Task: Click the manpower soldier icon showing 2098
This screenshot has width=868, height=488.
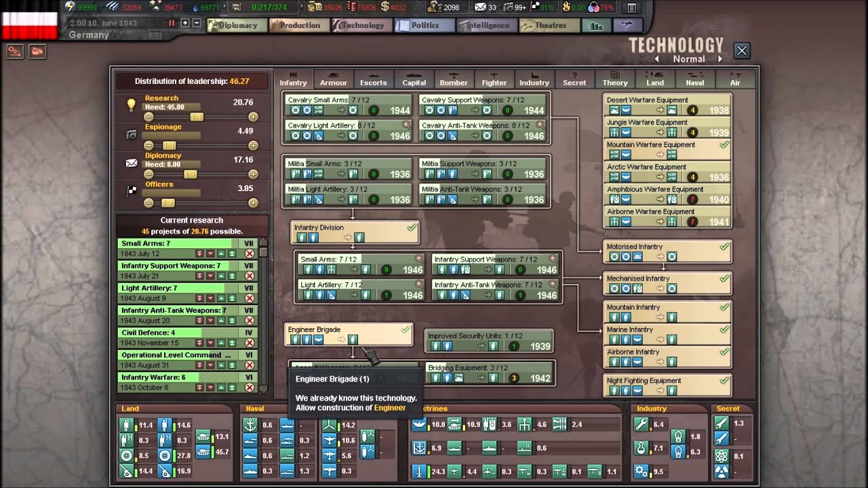Action: tap(434, 7)
